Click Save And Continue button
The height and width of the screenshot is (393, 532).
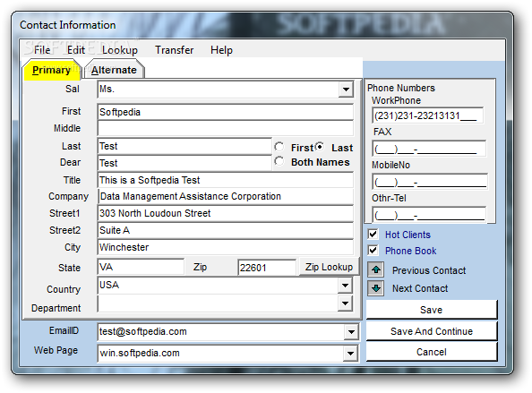tap(432, 331)
